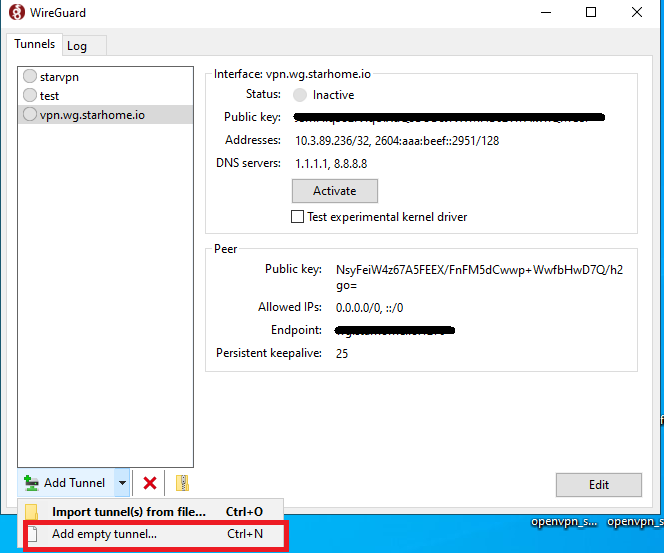Remove the selected tunnel with the red X
Viewport: 664px width, 553px height.
coord(149,483)
